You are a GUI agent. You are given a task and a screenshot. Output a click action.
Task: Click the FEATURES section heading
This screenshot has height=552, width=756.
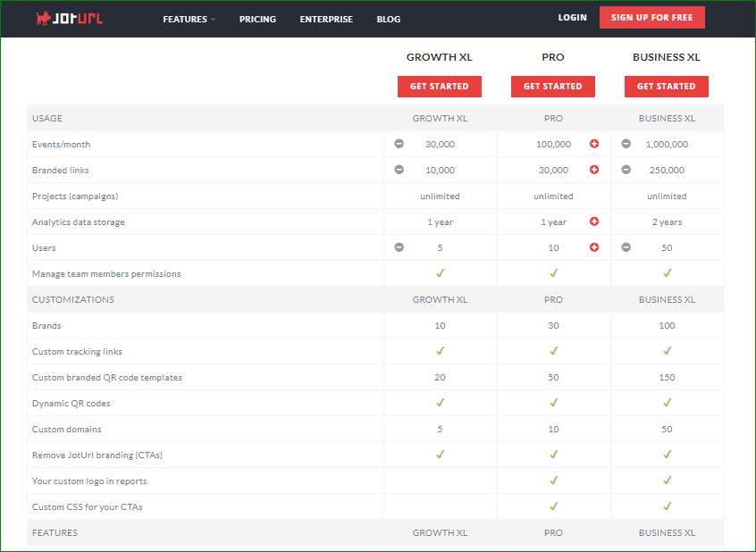(55, 533)
